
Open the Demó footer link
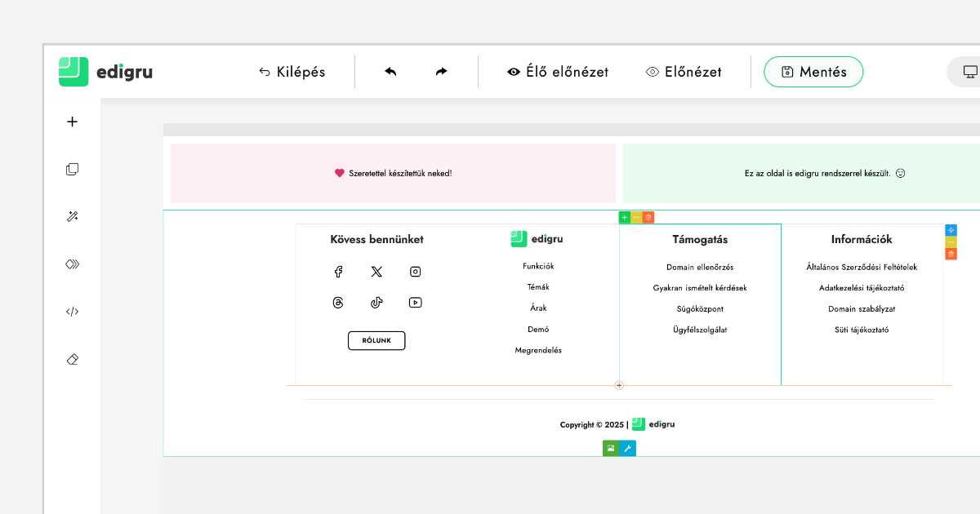pos(538,329)
